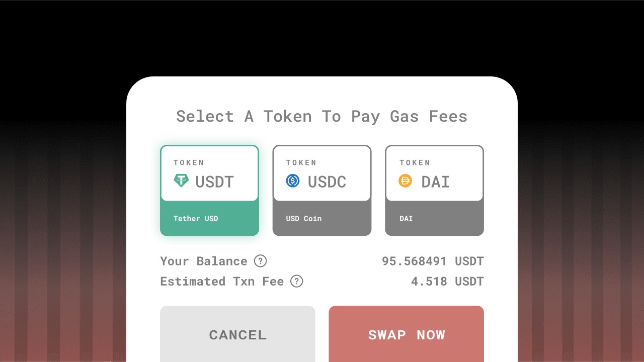Select the USDT token option
Screen dimensions: 644x362
click(x=209, y=190)
